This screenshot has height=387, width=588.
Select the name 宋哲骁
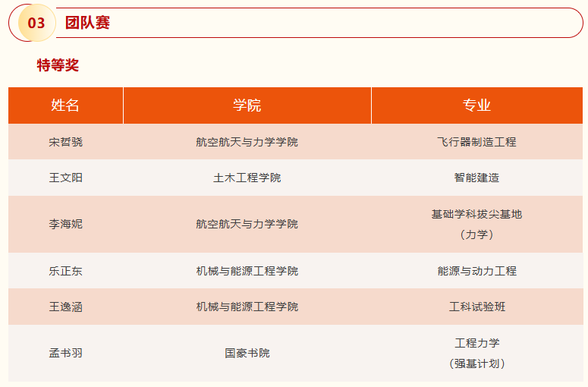coord(65,142)
